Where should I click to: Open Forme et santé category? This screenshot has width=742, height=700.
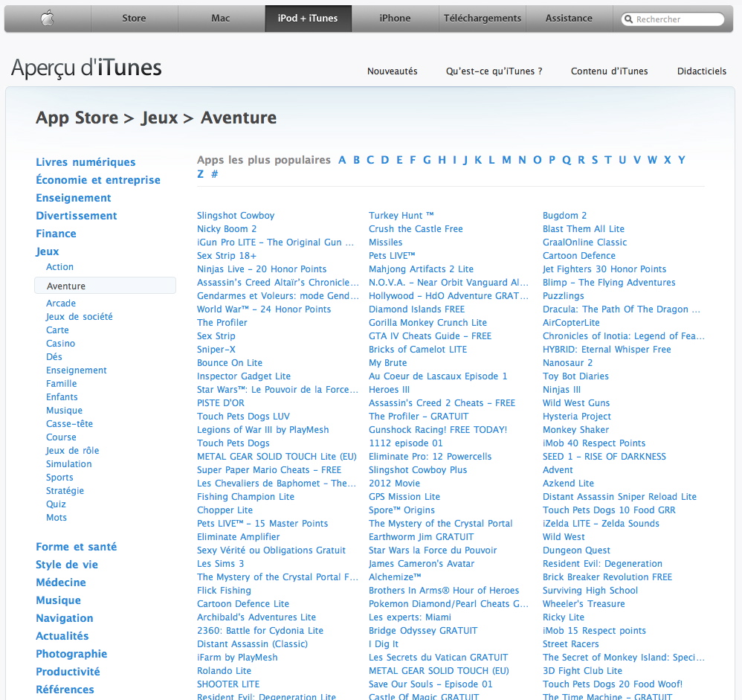coord(76,547)
